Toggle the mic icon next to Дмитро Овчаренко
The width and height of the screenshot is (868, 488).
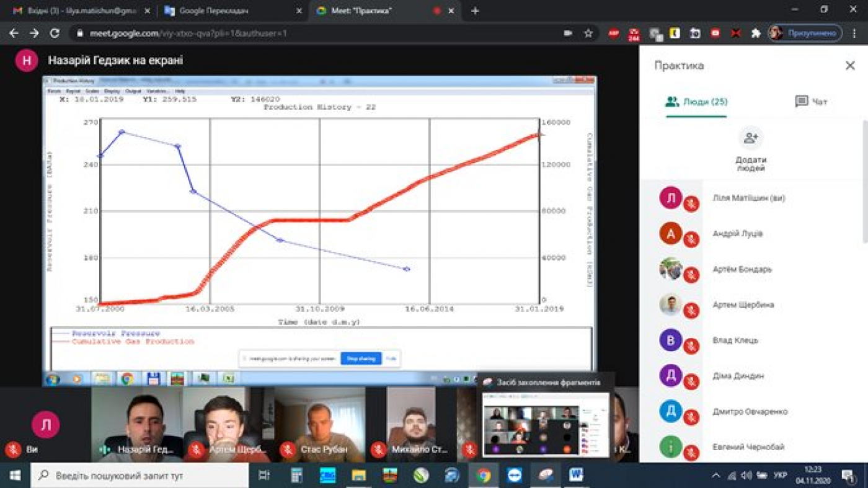[691, 417]
